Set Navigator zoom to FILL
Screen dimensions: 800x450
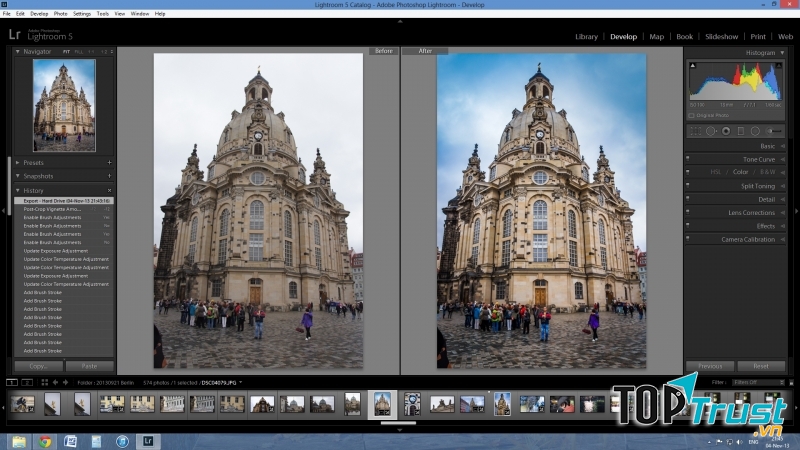[x=79, y=52]
